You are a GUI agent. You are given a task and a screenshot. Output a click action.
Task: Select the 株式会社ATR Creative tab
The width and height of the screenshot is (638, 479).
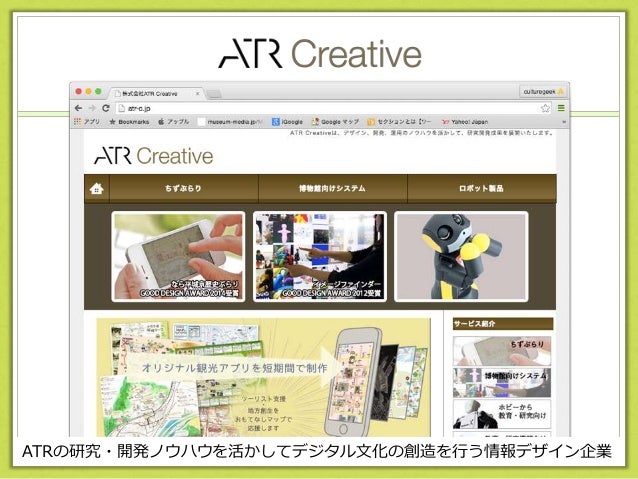point(156,94)
